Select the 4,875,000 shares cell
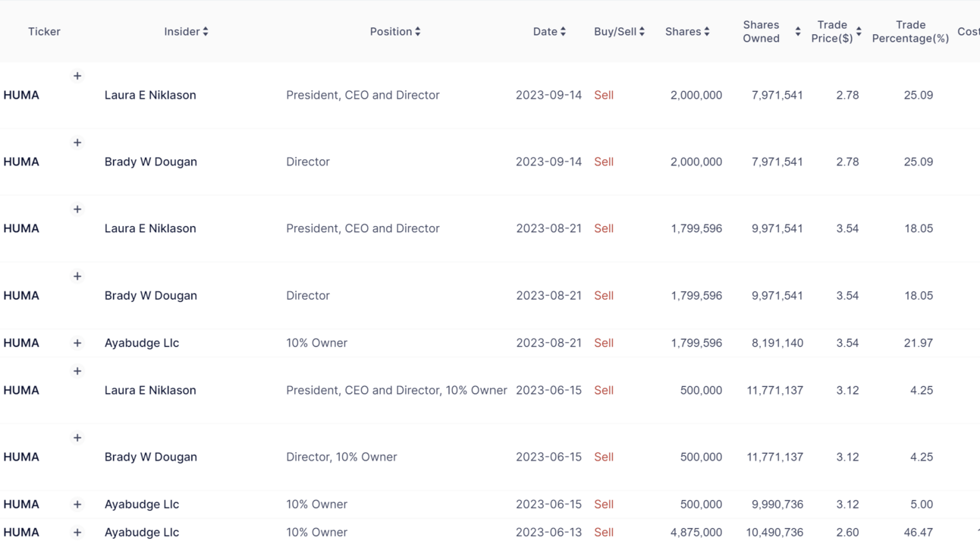 [x=696, y=533]
